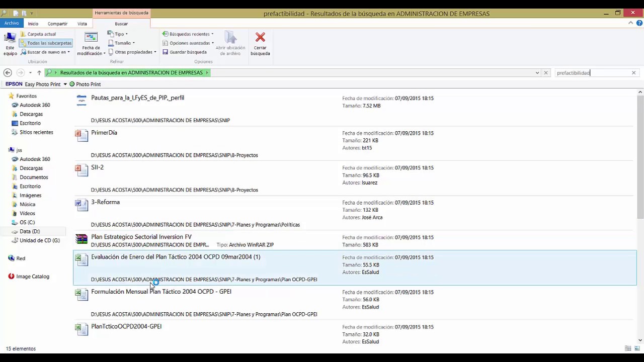Select Data (D:) drive in the navigation pane
Viewport: 644px width, 362px height.
click(x=30, y=231)
